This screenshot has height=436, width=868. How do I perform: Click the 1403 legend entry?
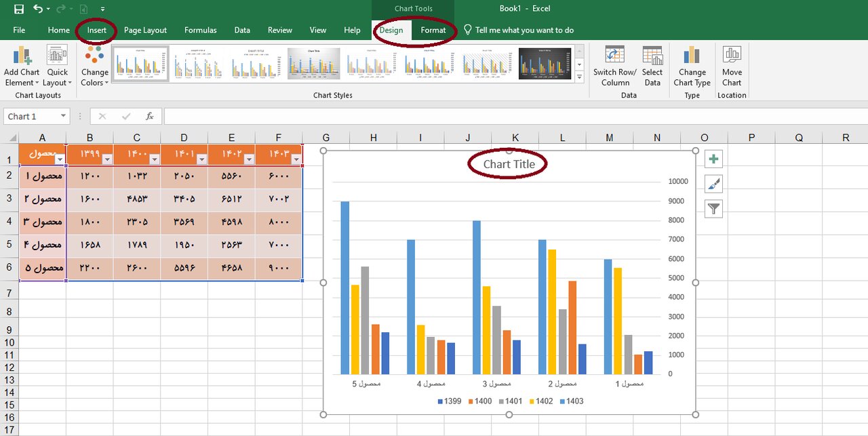[x=570, y=401]
